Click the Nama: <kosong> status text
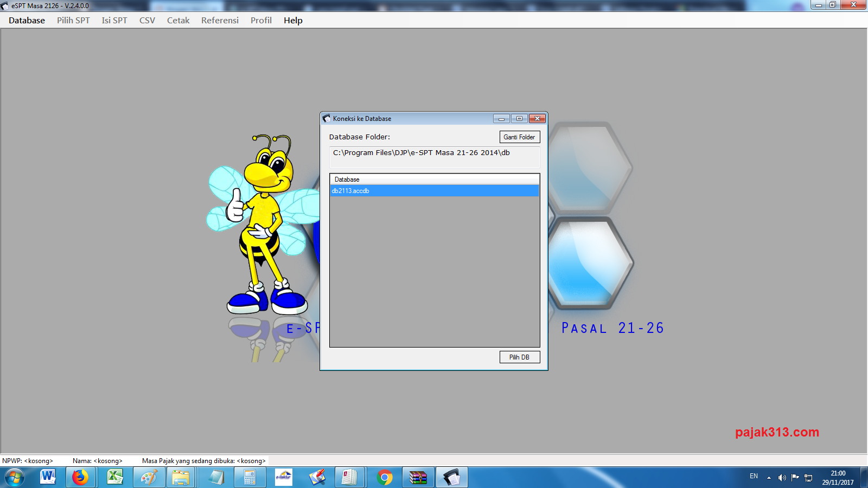 tap(98, 461)
